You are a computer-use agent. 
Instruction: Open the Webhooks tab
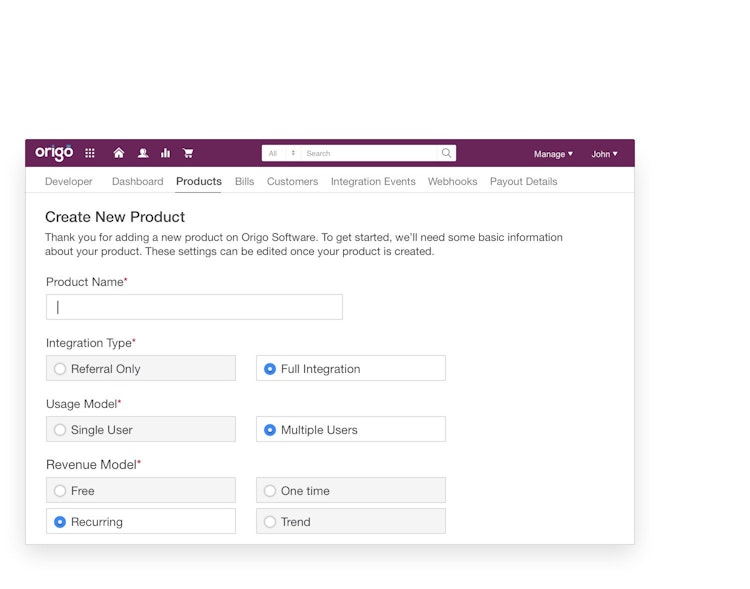(x=452, y=182)
